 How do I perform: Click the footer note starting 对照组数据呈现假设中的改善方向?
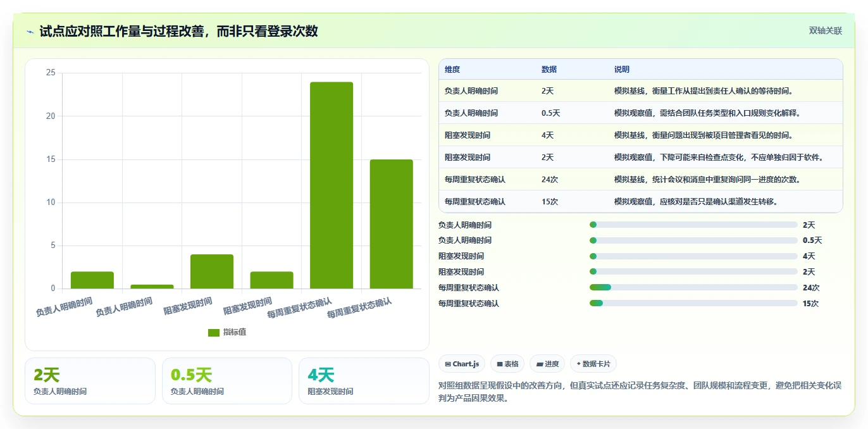point(640,392)
